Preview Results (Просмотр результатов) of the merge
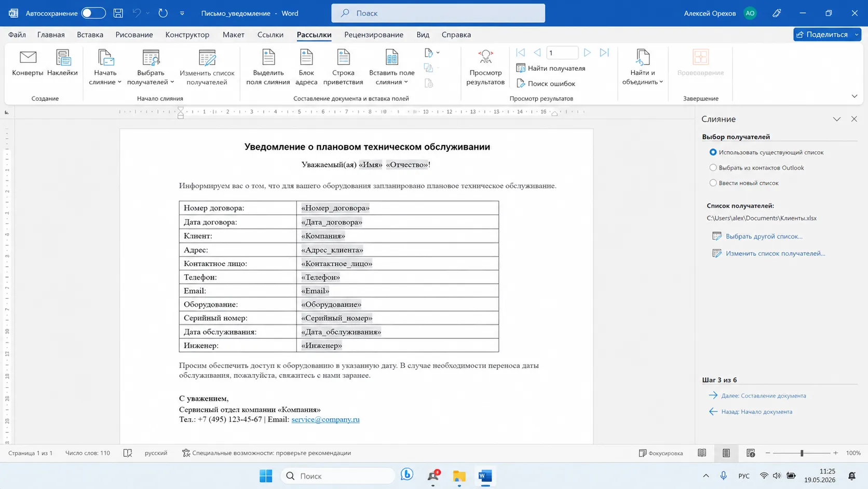 click(x=485, y=68)
